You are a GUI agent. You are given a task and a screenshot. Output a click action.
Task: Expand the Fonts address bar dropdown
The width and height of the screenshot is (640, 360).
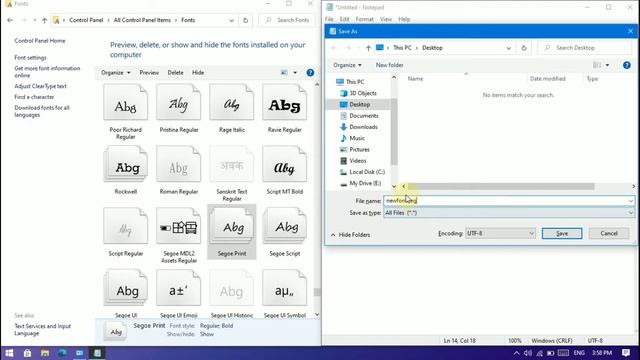pyautogui.click(x=231, y=20)
